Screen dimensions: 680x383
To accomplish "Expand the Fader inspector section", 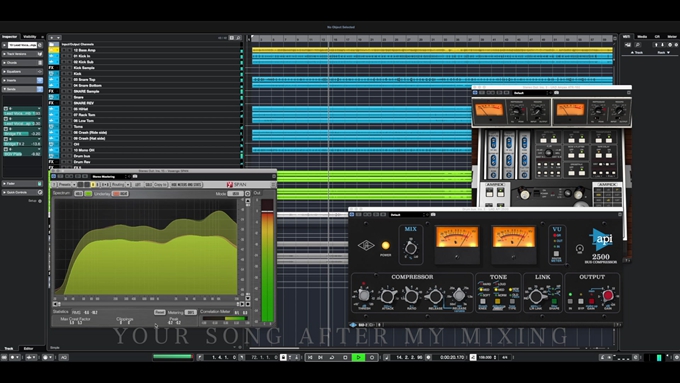I will (x=22, y=183).
